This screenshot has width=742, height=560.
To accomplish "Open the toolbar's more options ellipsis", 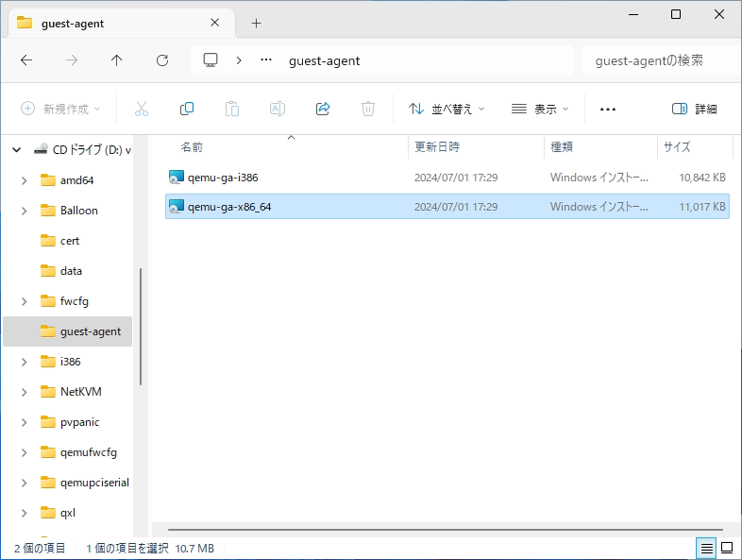I will point(608,110).
